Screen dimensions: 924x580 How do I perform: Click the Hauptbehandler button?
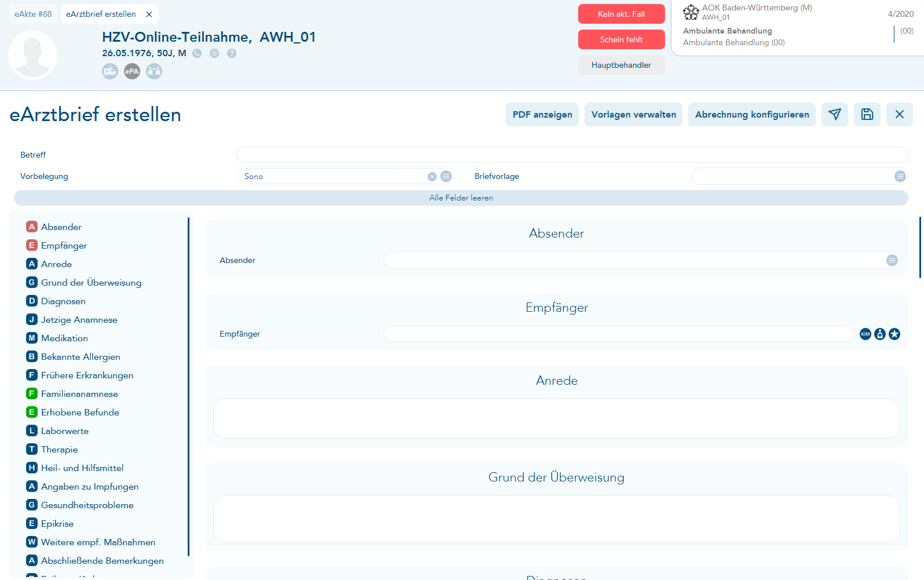[621, 65]
